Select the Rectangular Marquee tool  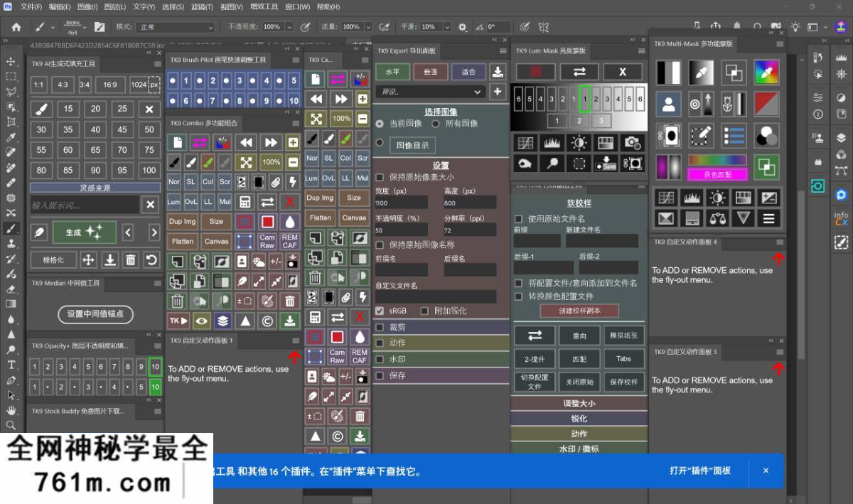click(11, 77)
